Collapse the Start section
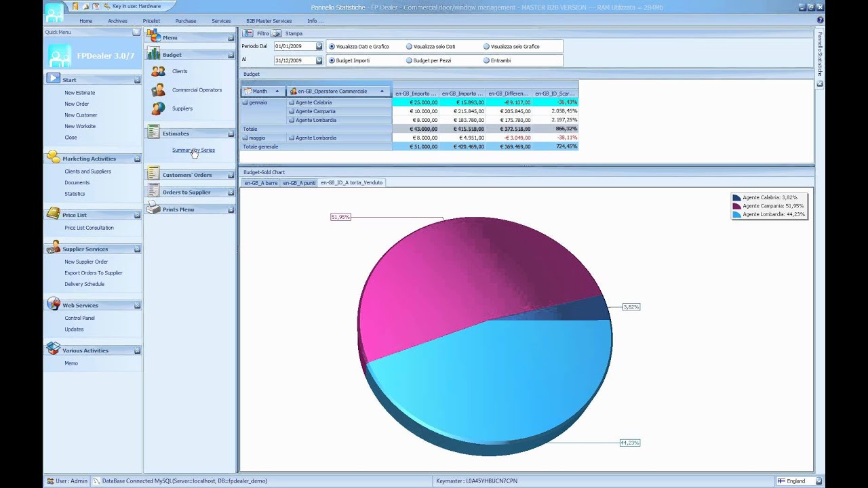This screenshot has width=868, height=488. tap(136, 80)
